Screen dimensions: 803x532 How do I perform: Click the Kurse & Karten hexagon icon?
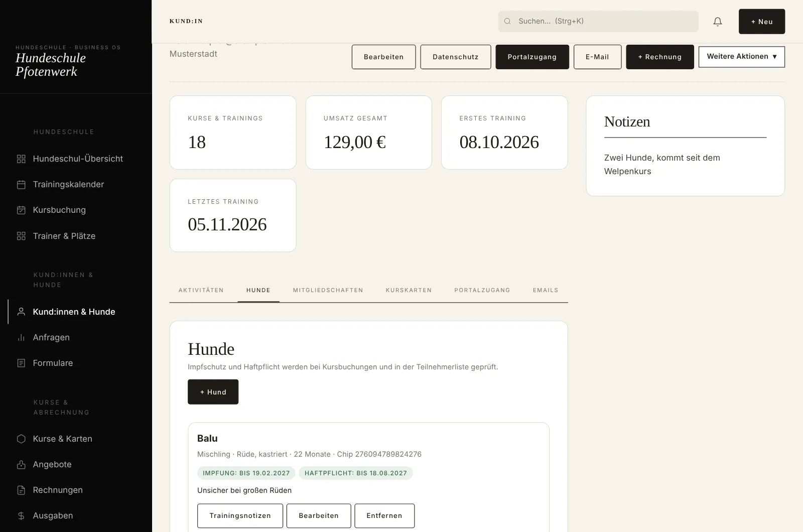point(21,439)
